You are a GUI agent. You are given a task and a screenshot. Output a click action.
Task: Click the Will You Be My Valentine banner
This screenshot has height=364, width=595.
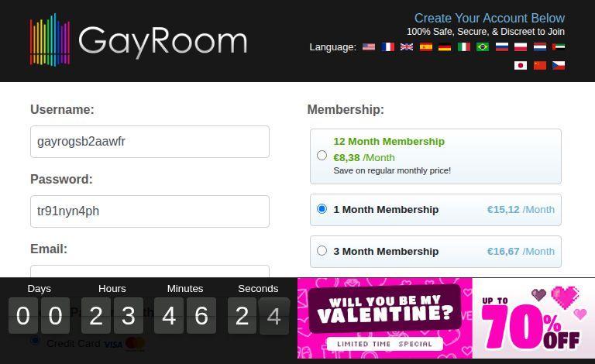tap(385, 318)
